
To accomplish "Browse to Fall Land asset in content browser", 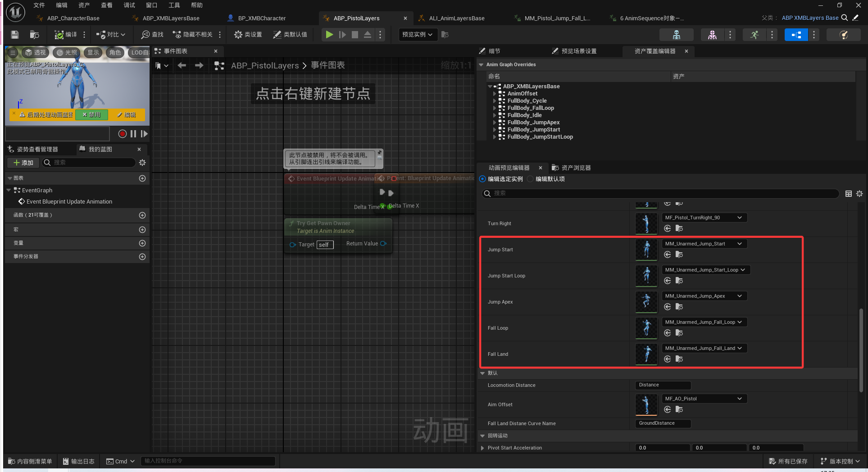I will (x=679, y=359).
